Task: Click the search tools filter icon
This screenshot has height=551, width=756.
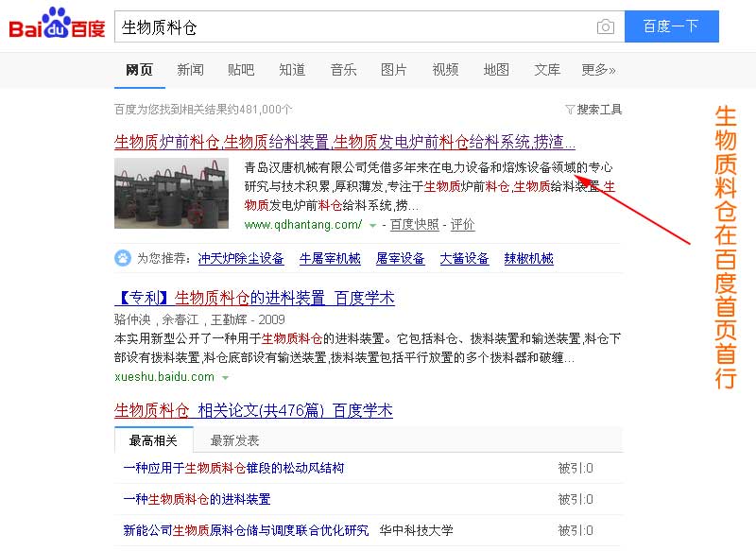Action: (x=570, y=110)
